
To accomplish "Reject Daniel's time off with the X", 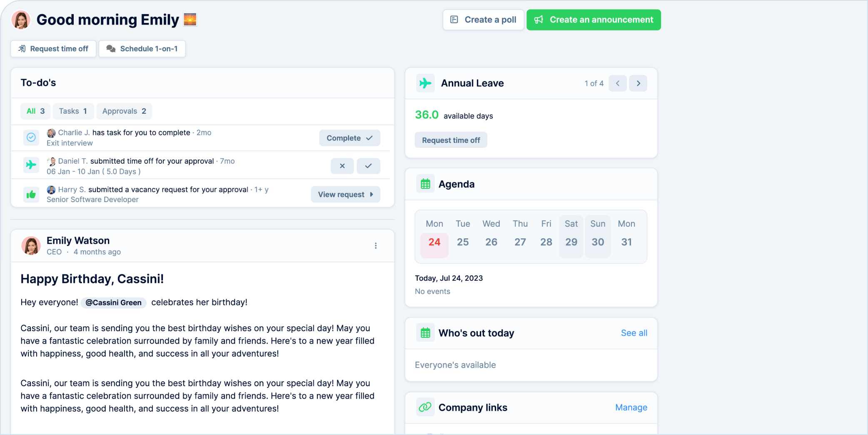I will (x=342, y=166).
